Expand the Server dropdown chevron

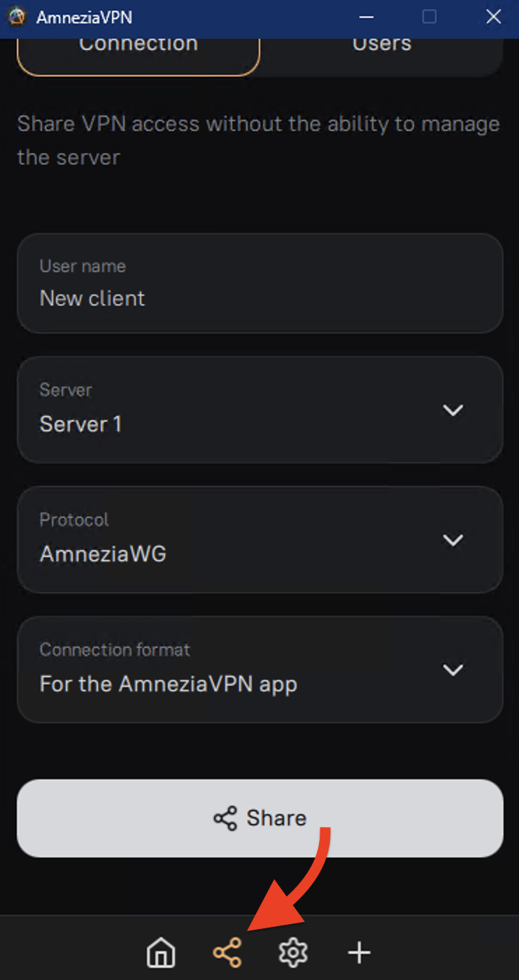tap(453, 410)
